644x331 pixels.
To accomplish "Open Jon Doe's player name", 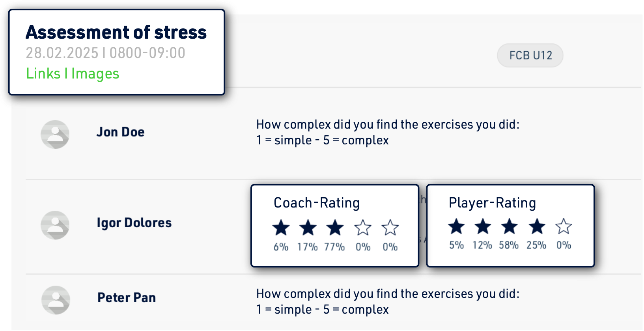I will (x=120, y=132).
